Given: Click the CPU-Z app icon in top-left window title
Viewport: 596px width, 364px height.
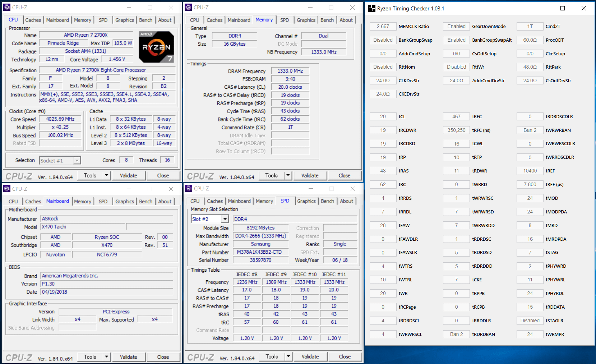Looking at the screenshot, I should click(7, 7).
